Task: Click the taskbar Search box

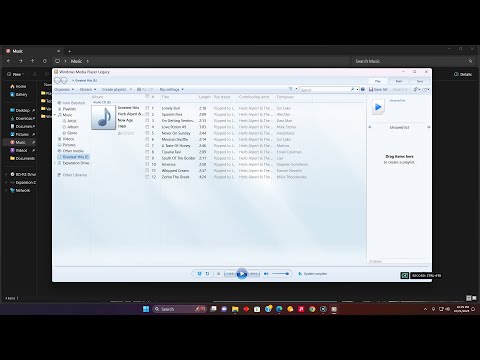Action: click(180, 309)
